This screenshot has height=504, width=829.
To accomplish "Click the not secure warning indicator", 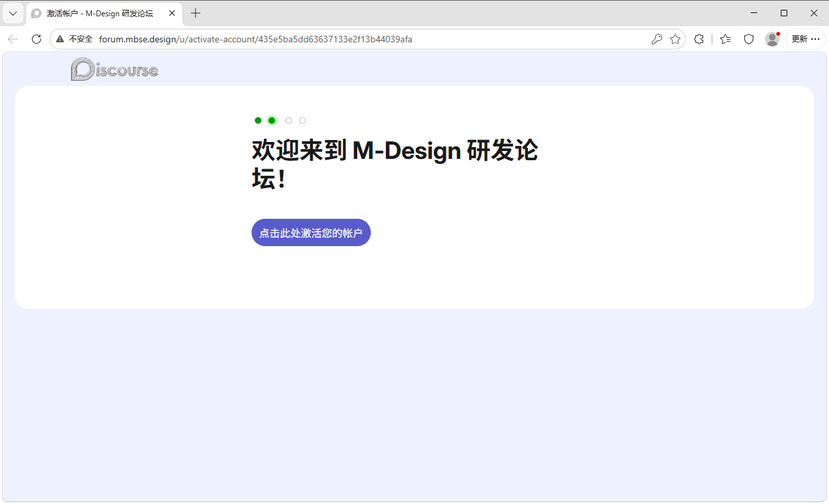I will (x=74, y=39).
